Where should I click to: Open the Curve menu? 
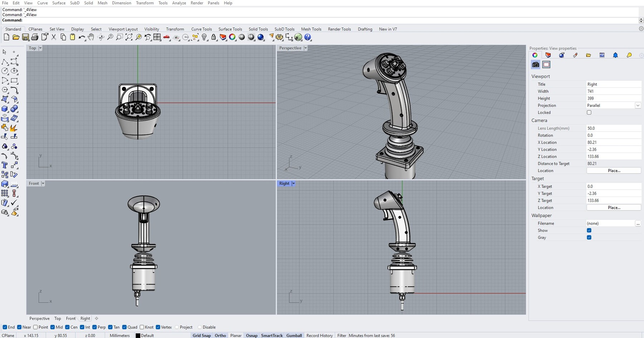click(x=42, y=3)
